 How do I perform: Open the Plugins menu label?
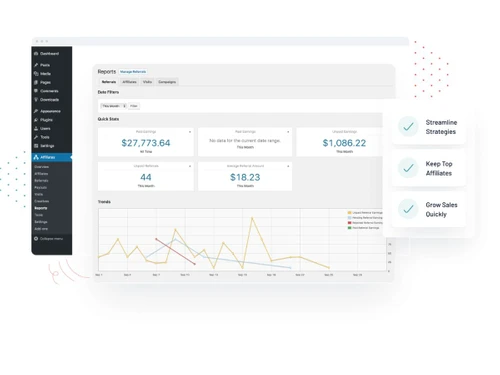pyautogui.click(x=46, y=120)
